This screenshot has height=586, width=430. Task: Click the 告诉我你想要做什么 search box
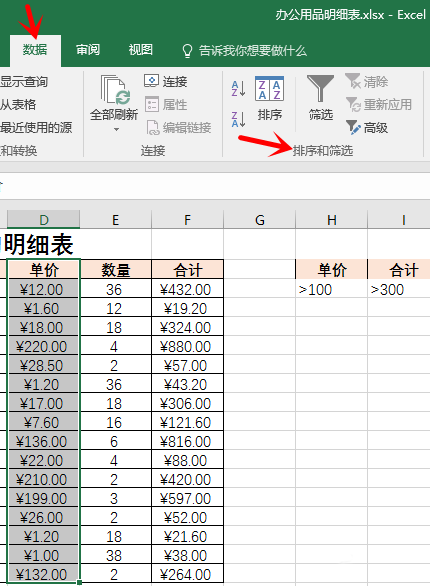coord(253,50)
